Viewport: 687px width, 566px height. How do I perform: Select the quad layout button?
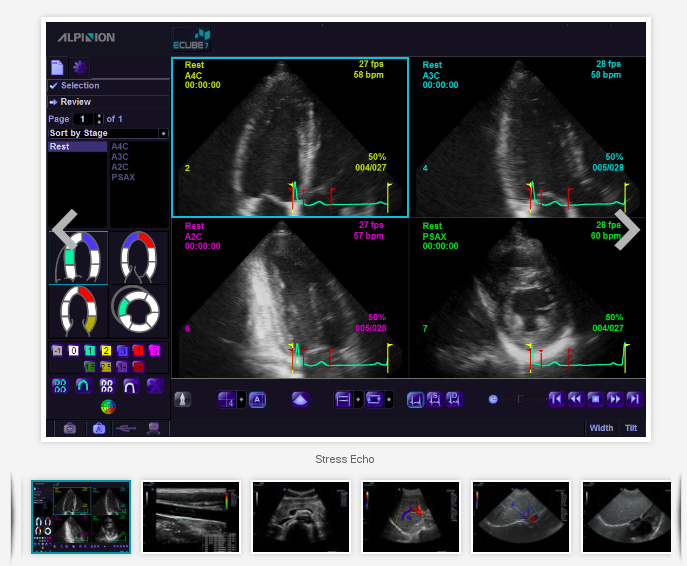coord(227,400)
